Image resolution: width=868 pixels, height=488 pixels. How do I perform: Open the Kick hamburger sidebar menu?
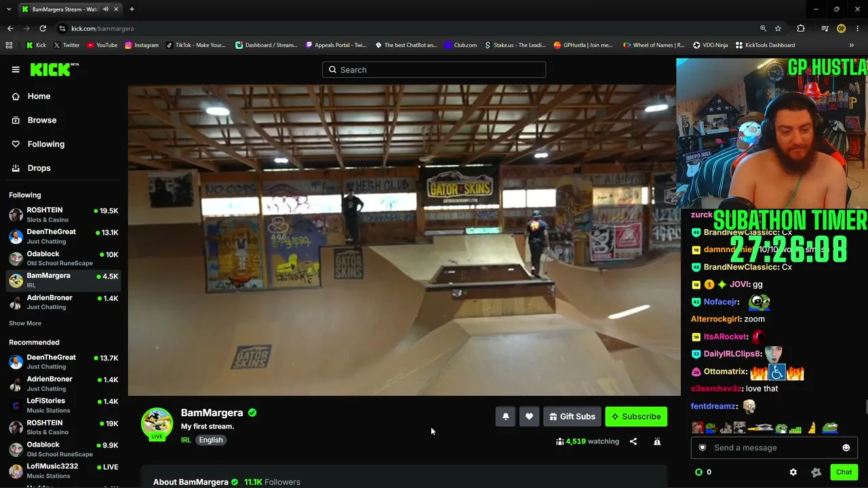click(x=16, y=69)
